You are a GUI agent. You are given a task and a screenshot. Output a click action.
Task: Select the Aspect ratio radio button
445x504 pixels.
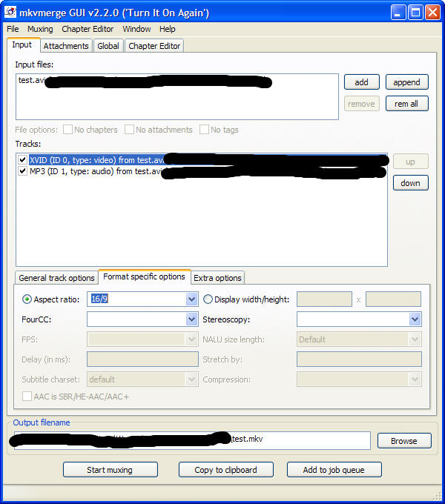[x=27, y=299]
